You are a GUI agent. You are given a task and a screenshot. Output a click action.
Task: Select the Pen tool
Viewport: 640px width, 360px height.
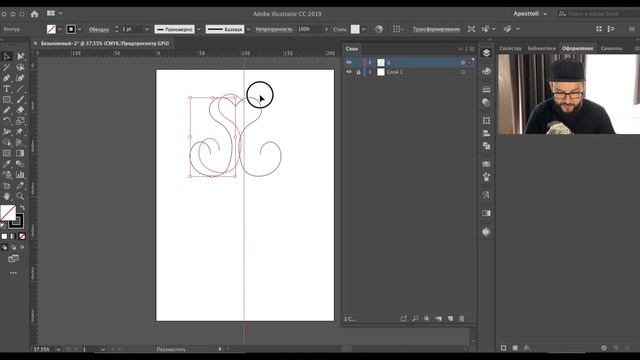pos(7,78)
